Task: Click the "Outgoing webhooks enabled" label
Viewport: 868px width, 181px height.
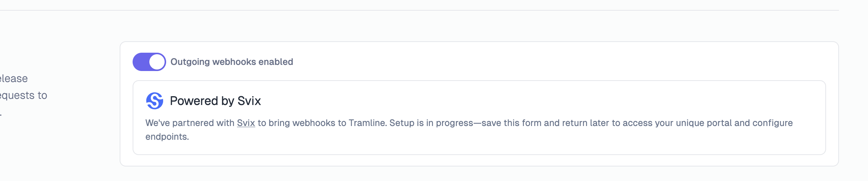Action: click(232, 62)
